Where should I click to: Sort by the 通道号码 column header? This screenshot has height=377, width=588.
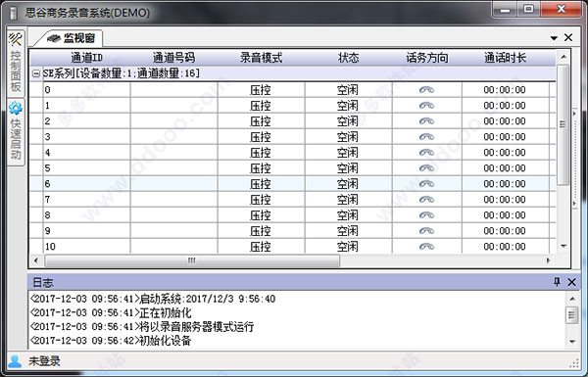click(x=174, y=58)
